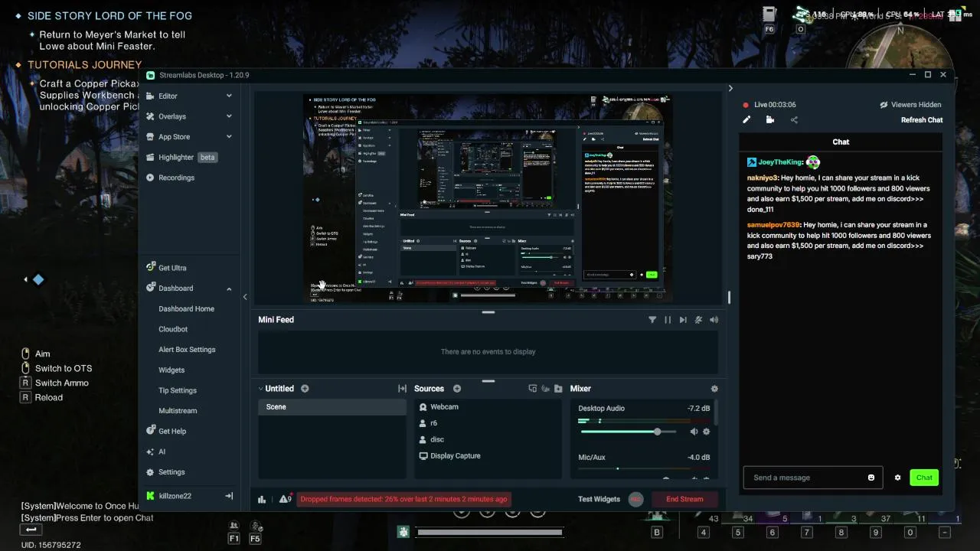This screenshot has height=551, width=980.
Task: Open Dashboard Home link
Action: point(186,308)
